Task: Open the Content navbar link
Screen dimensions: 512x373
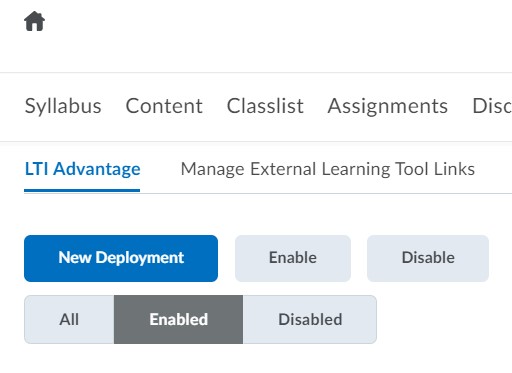Action: 164,106
